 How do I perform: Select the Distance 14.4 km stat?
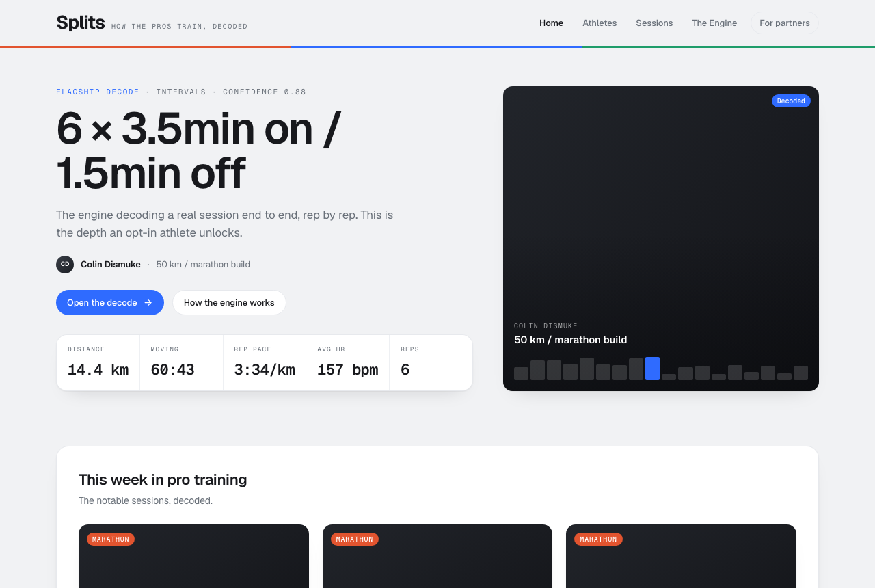(x=98, y=363)
